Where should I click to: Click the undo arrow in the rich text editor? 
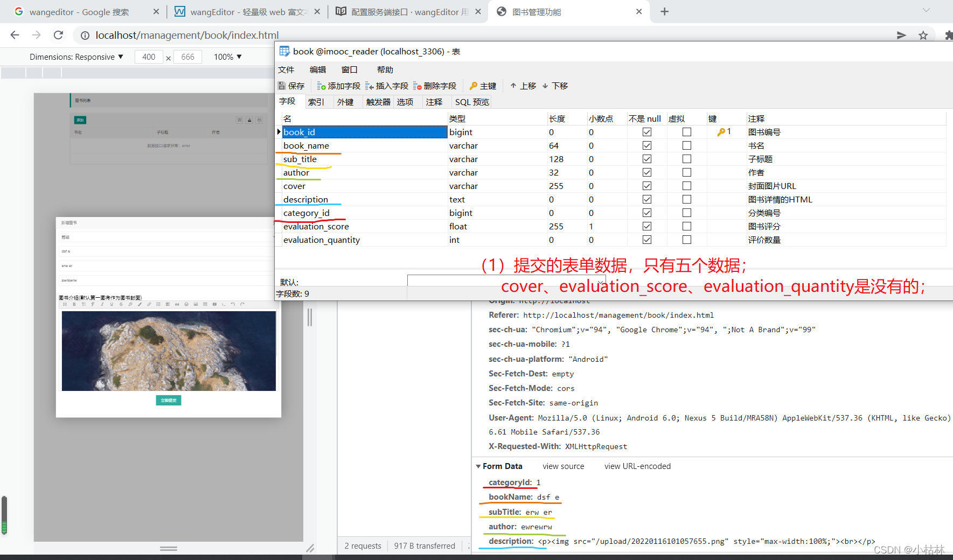click(x=233, y=304)
